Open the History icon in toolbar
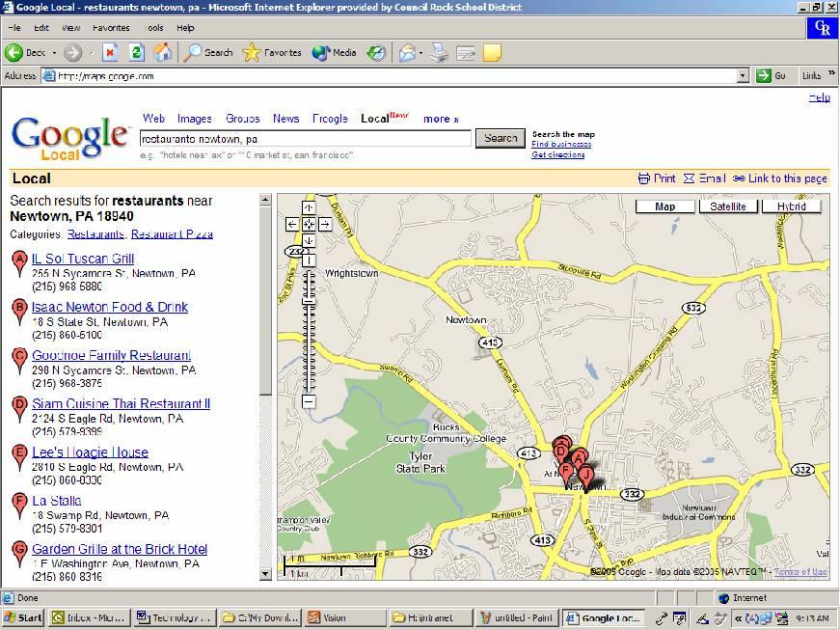Screen dimensions: 840x630 click(377, 52)
